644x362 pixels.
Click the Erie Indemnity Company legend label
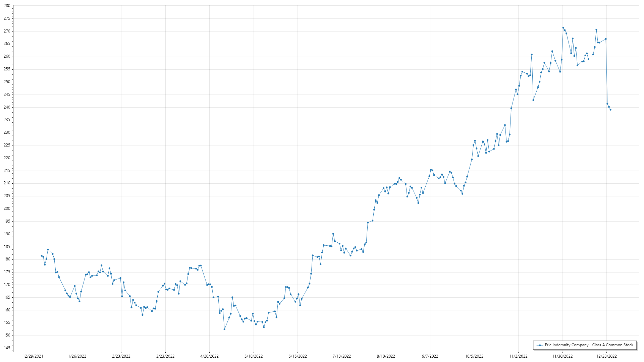(x=589, y=345)
